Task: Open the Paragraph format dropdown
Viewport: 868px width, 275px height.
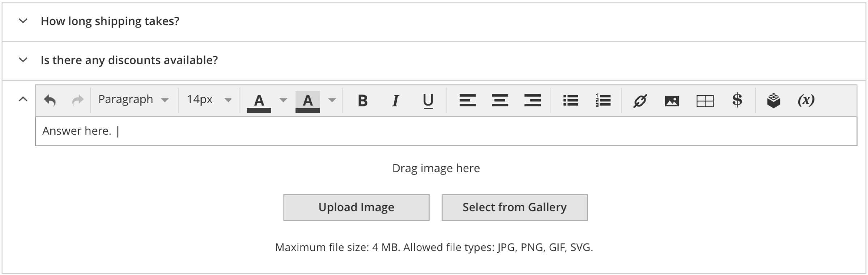Action: point(133,100)
